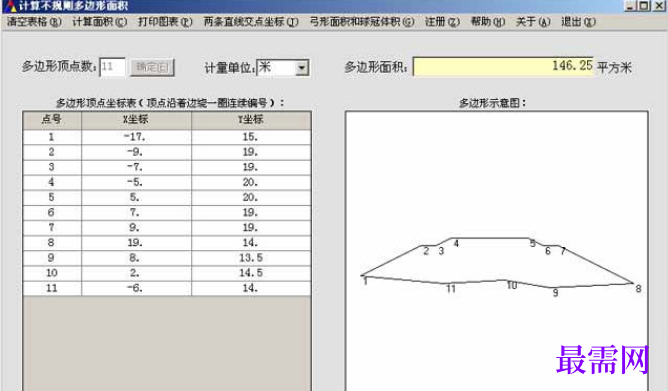Select Y coordinate cell 14. in row 8

click(251, 243)
